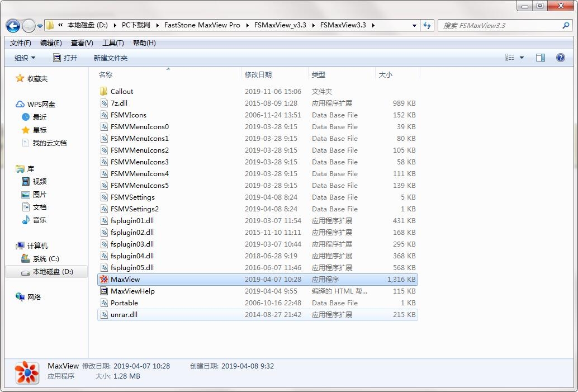Click the MaxViewHelp file icon
The height and width of the screenshot is (392, 578).
tap(104, 291)
